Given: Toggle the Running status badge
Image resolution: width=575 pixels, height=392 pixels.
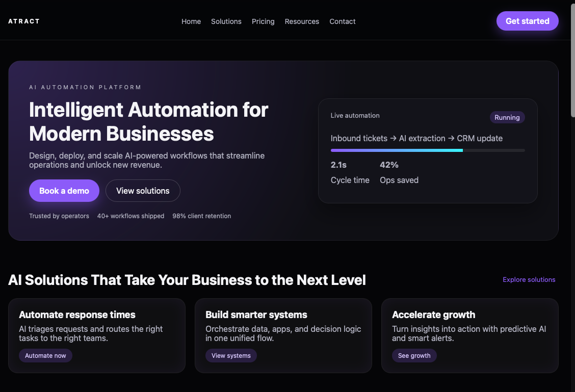Looking at the screenshot, I should pos(507,117).
